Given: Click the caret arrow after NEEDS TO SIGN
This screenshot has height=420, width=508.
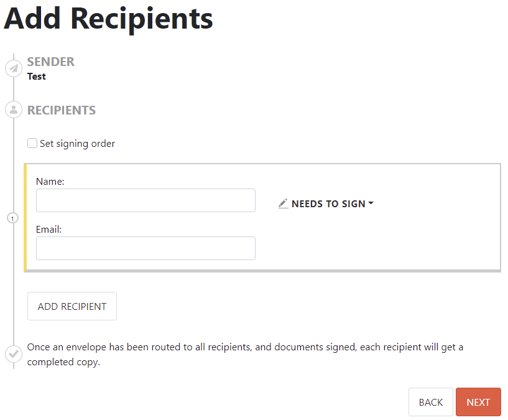Looking at the screenshot, I should pyautogui.click(x=371, y=203).
